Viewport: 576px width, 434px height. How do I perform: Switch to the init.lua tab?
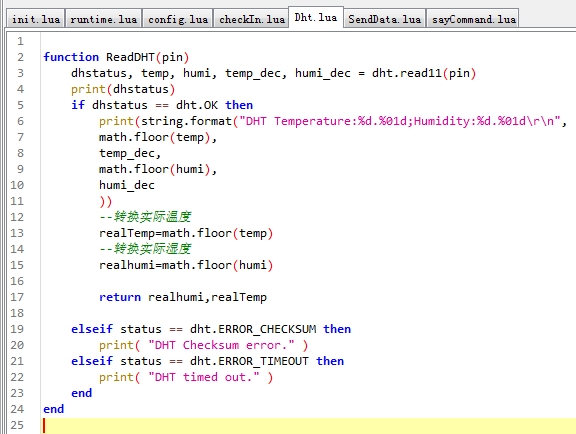(x=36, y=19)
